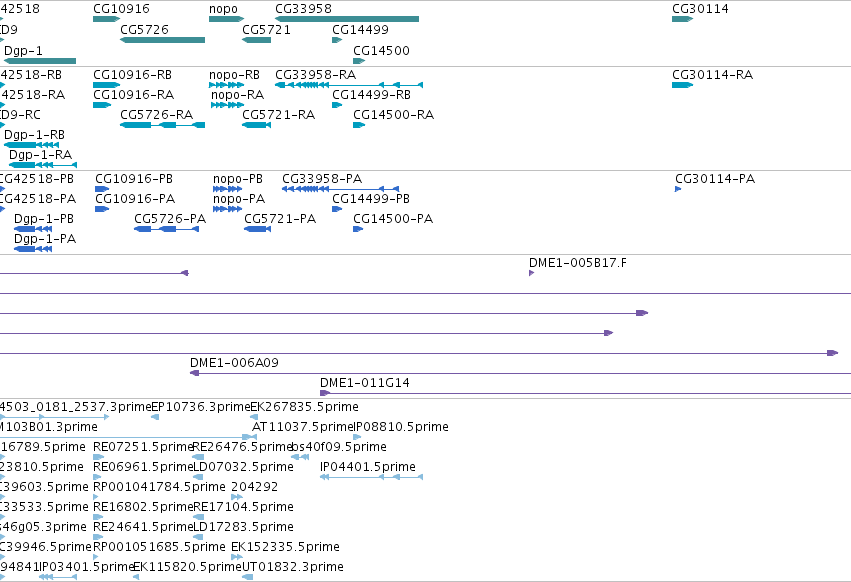Select the CG33958 gene bar
Viewport: 851px width, 582px height.
pos(347,19)
